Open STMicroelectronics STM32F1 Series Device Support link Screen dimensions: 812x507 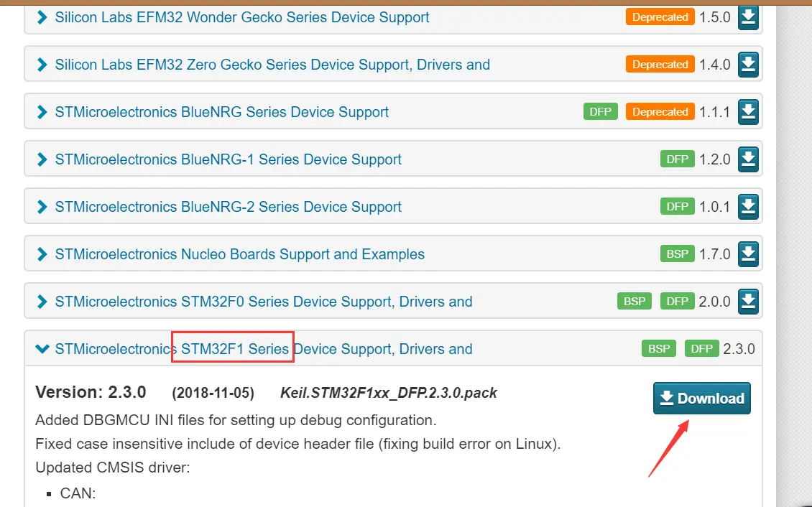[x=264, y=349]
